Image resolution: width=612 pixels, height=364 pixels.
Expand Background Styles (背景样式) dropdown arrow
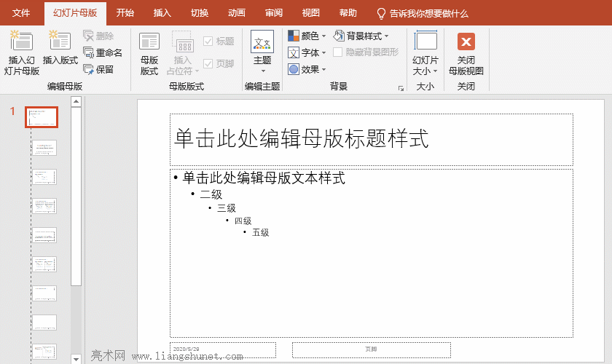click(386, 36)
